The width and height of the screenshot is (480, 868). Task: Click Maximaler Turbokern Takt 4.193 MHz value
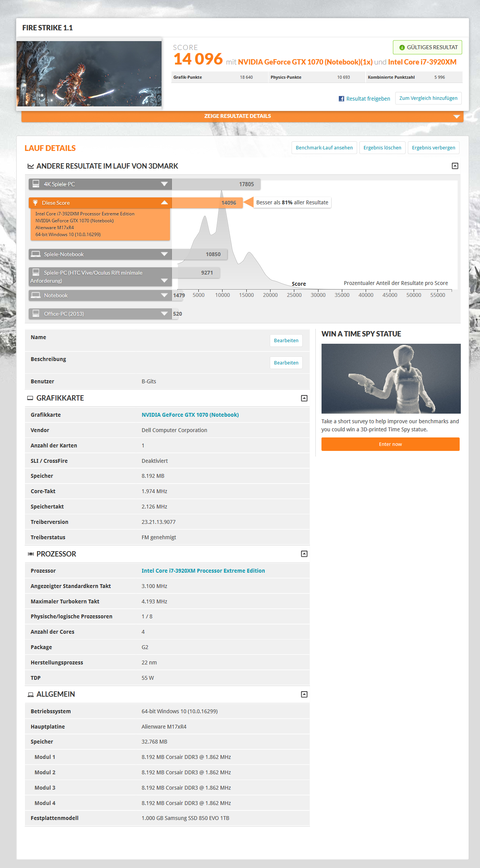point(154,601)
